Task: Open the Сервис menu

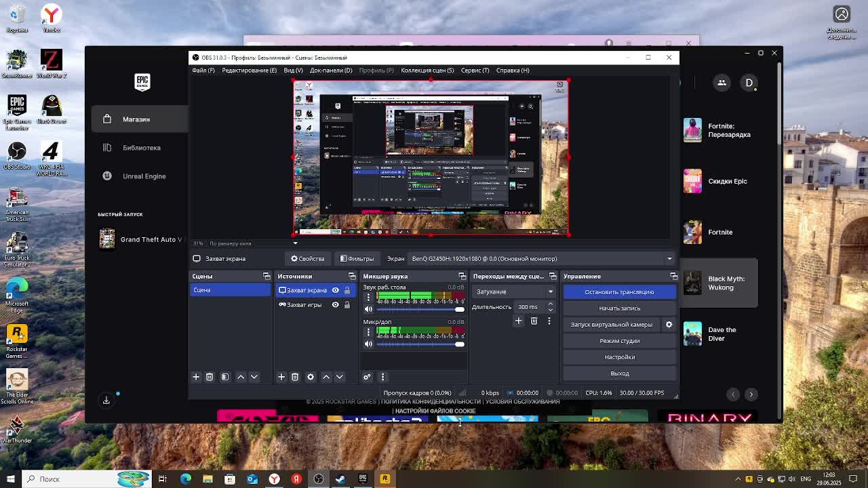Action: (475, 70)
